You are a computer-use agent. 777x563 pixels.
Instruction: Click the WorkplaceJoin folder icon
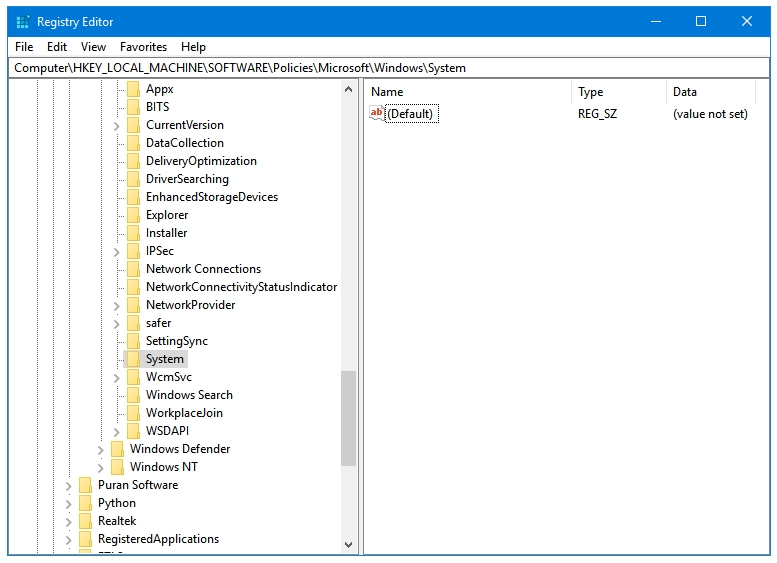tap(133, 413)
